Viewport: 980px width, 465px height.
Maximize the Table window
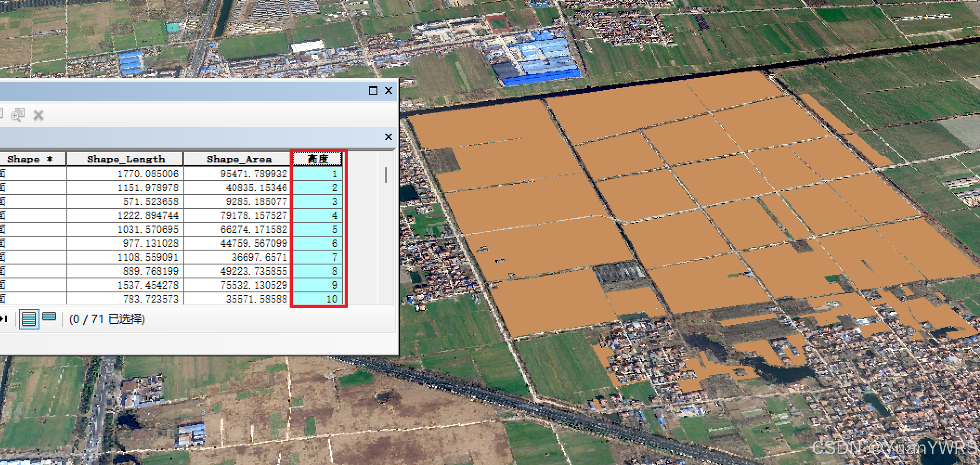pos(373,90)
